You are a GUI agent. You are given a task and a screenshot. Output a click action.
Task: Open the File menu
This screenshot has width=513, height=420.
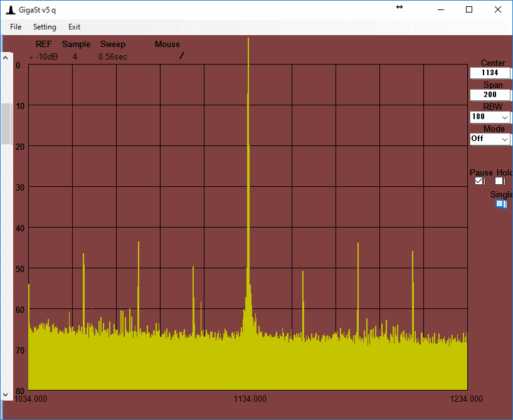[16, 27]
